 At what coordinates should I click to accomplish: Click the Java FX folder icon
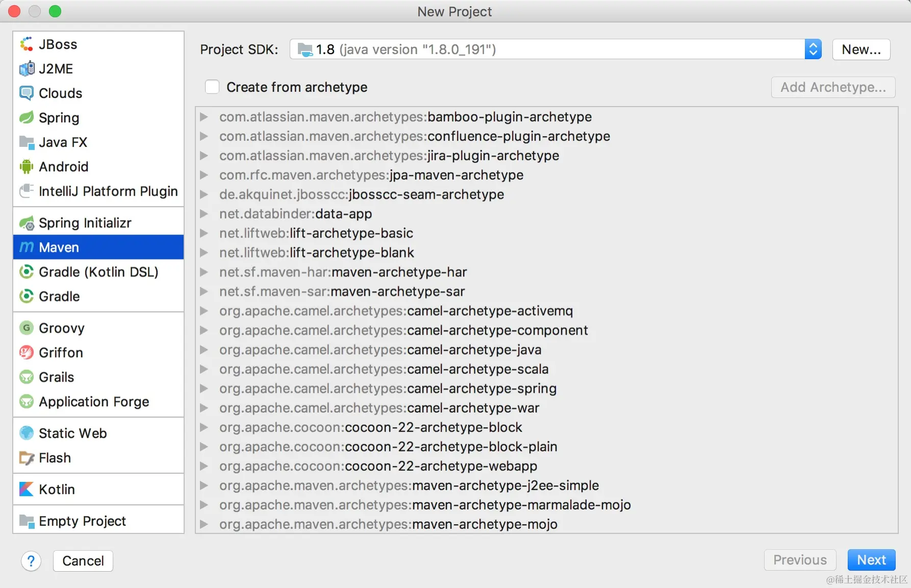pyautogui.click(x=27, y=142)
